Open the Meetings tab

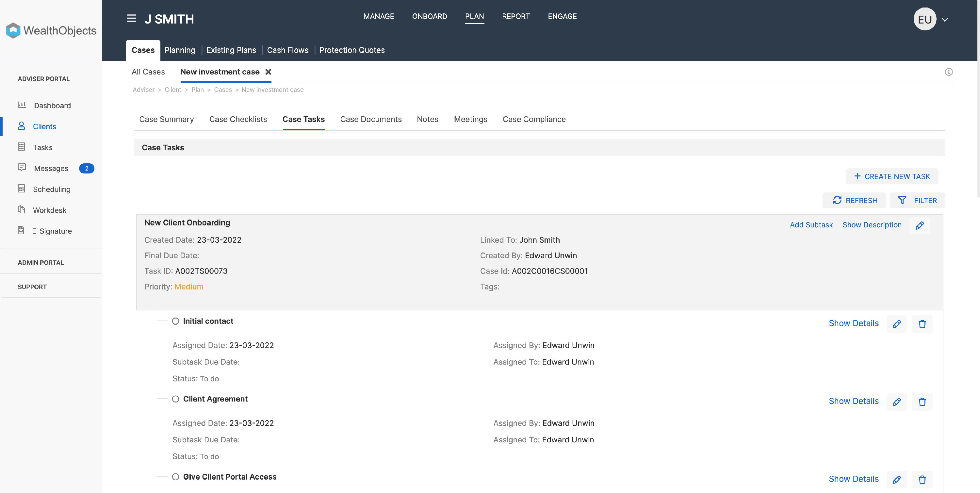[x=470, y=119]
